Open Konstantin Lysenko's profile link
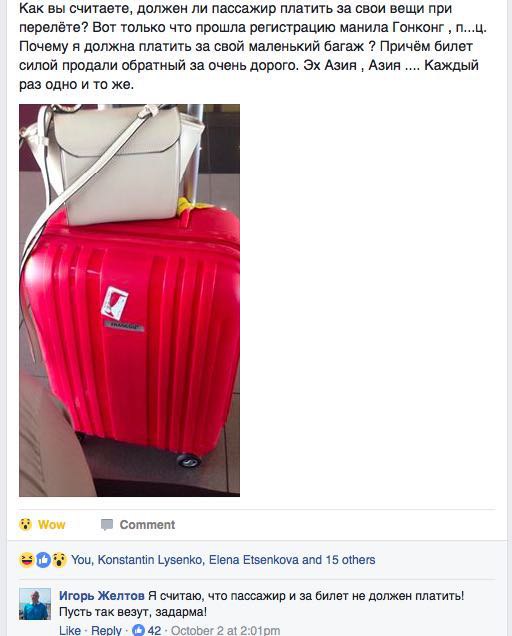This screenshot has width=512, height=636. pyautogui.click(x=150, y=560)
